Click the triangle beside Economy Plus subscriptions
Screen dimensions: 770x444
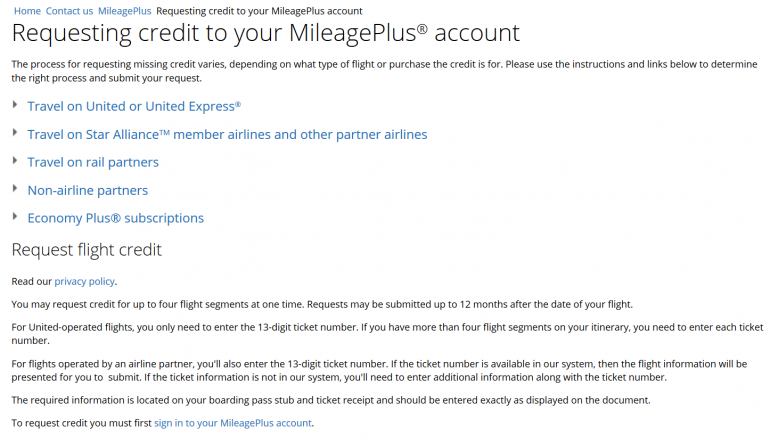(15, 217)
